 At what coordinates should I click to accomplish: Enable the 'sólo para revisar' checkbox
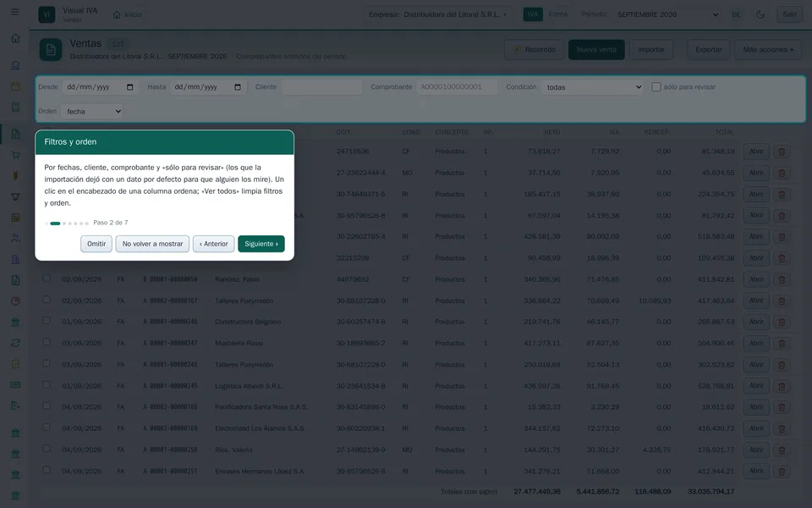656,87
